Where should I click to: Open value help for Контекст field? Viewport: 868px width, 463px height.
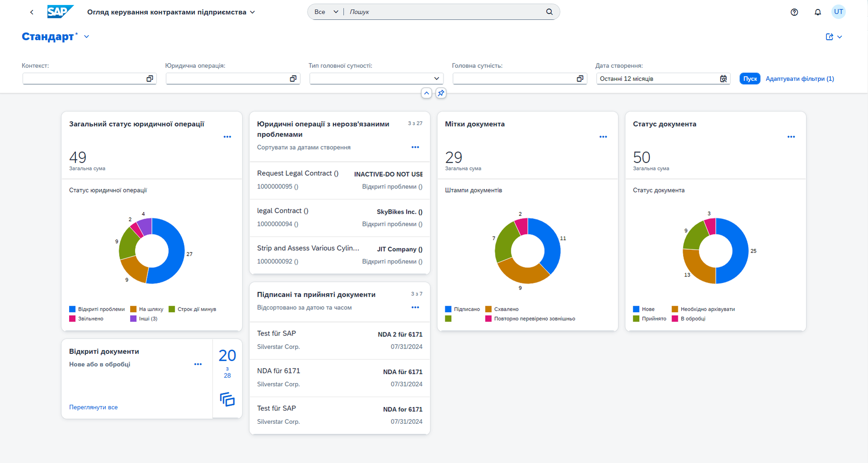point(150,79)
